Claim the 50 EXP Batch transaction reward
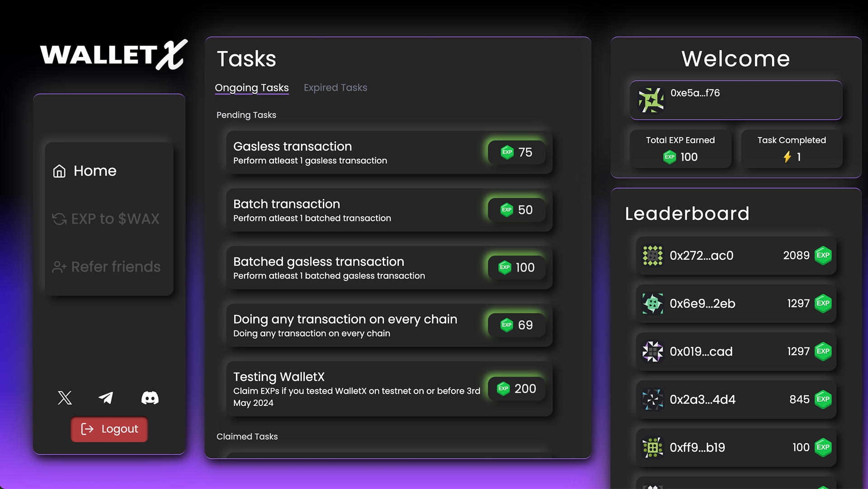Screen dimensions: 868x489 517,210
